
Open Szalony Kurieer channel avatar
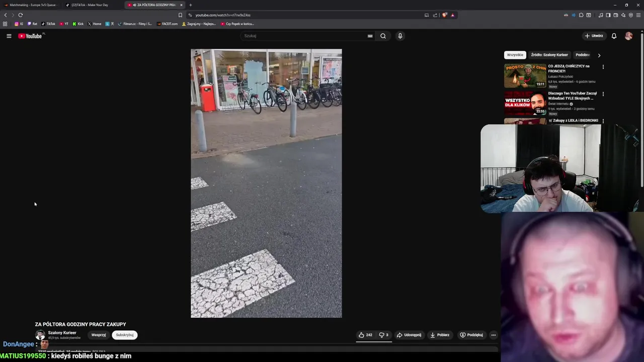pyautogui.click(x=40, y=335)
